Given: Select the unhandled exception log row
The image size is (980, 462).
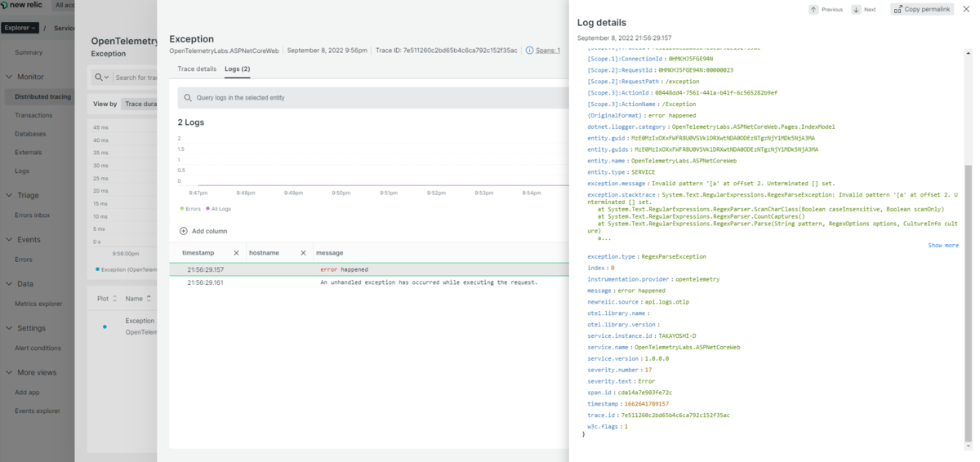Looking at the screenshot, I should point(368,282).
